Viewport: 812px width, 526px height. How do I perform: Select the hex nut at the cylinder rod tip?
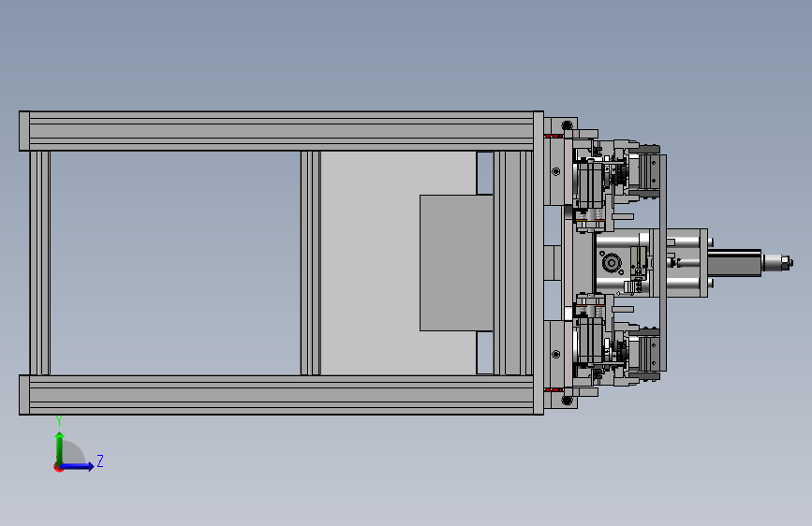(786, 262)
